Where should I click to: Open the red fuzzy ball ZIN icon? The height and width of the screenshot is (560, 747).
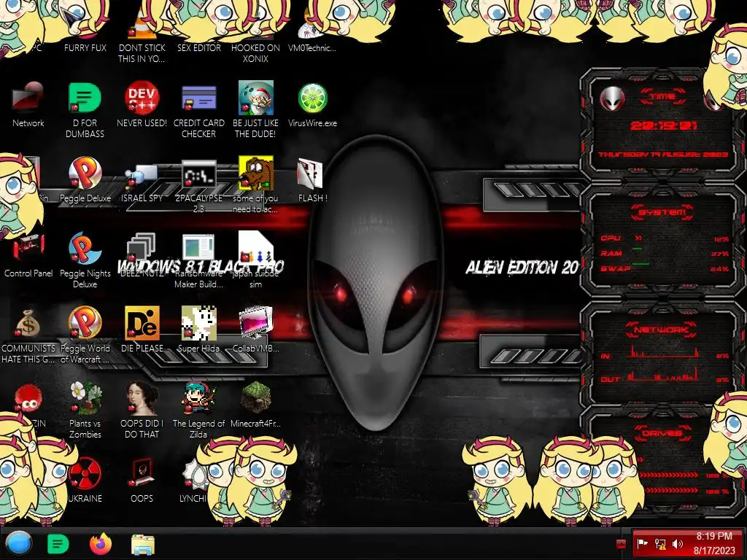[28, 399]
